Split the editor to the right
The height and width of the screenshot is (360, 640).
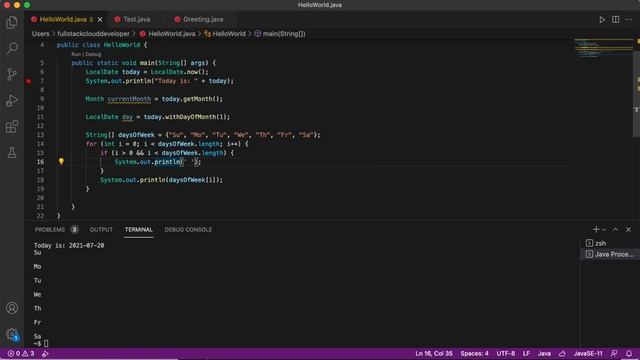(615, 20)
